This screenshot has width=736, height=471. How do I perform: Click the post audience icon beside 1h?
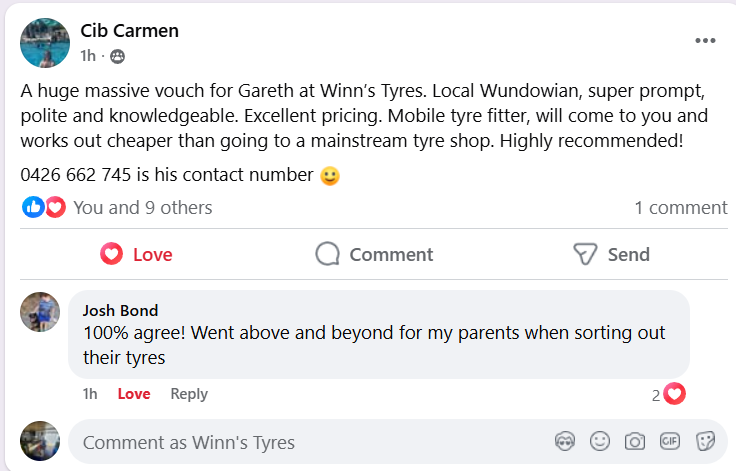click(118, 56)
